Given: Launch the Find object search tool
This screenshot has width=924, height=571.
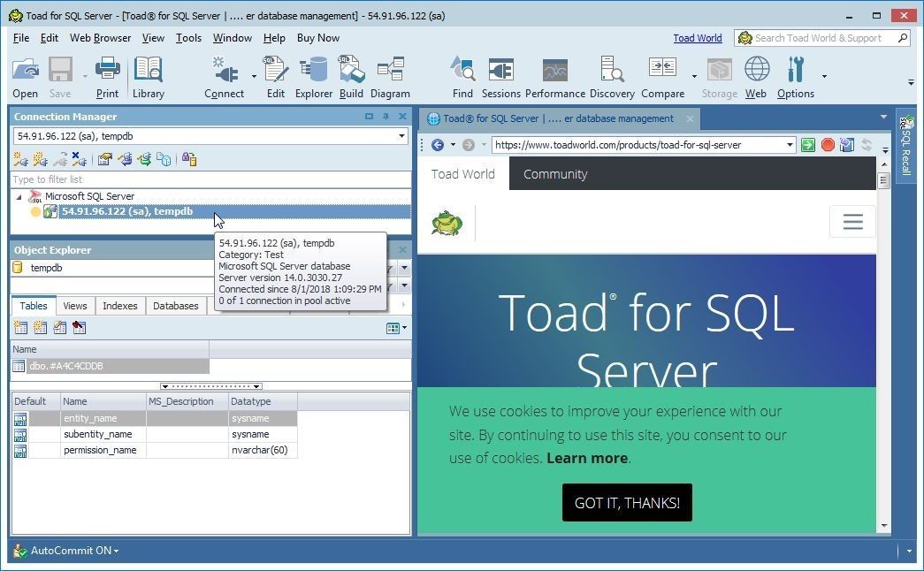Looking at the screenshot, I should click(x=462, y=77).
